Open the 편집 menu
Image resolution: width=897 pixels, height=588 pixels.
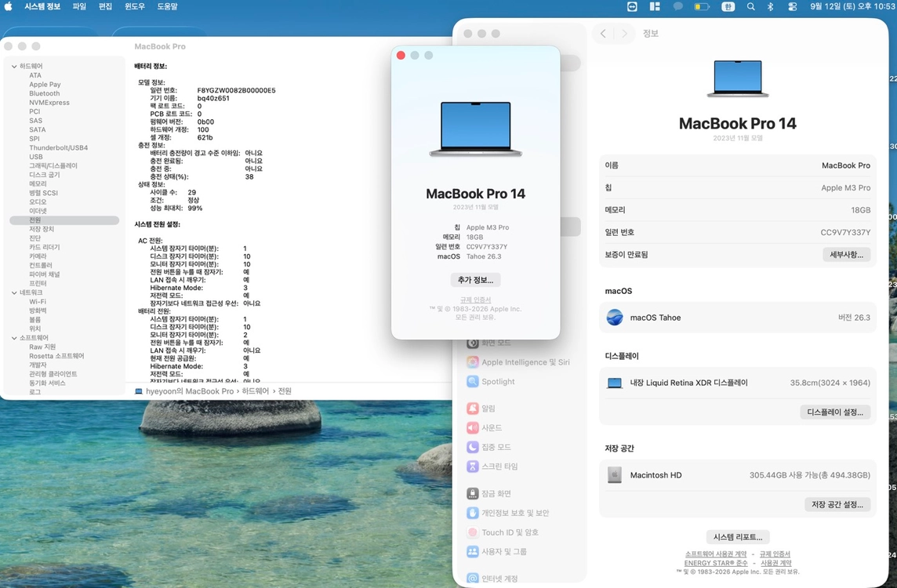tap(105, 6)
